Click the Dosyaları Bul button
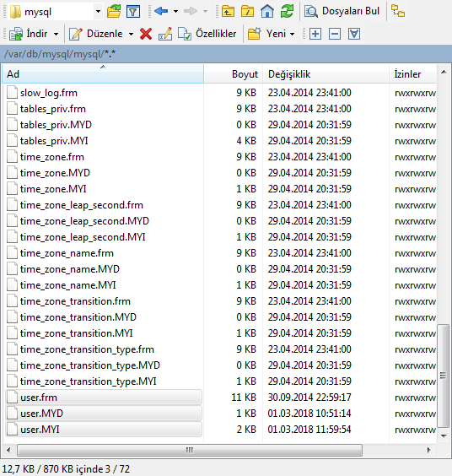 click(x=342, y=11)
